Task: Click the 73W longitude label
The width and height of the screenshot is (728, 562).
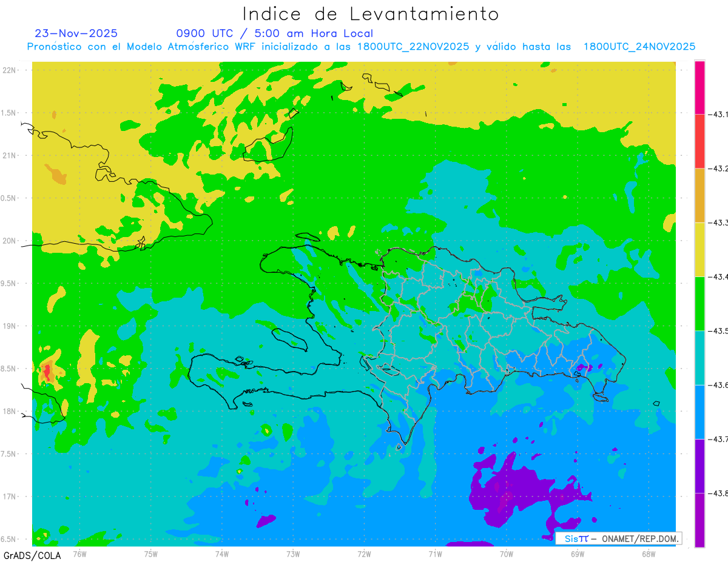Action: pos(293,554)
